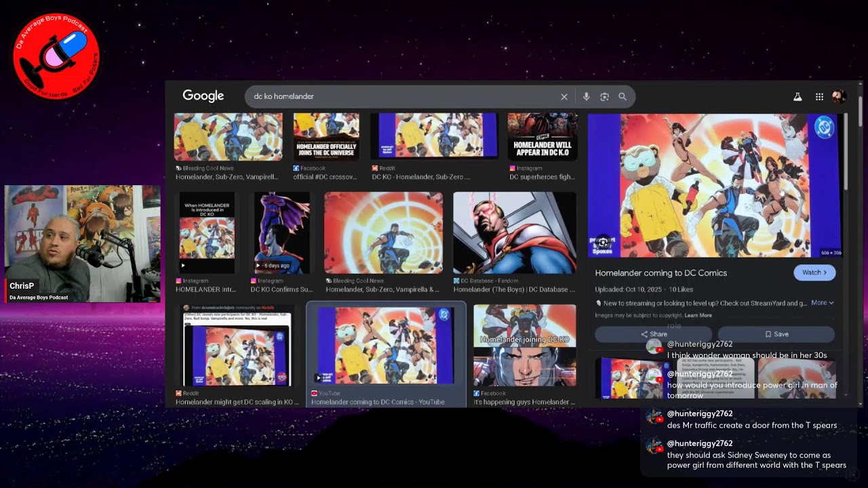Click 'Homelander (The Boys) | DC Database' caption
The image size is (868, 488).
[514, 289]
